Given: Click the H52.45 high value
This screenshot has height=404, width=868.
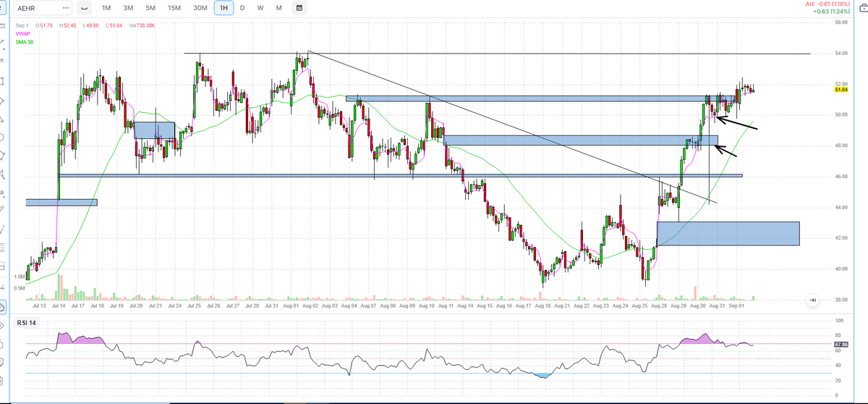Looking at the screenshot, I should tap(67, 25).
